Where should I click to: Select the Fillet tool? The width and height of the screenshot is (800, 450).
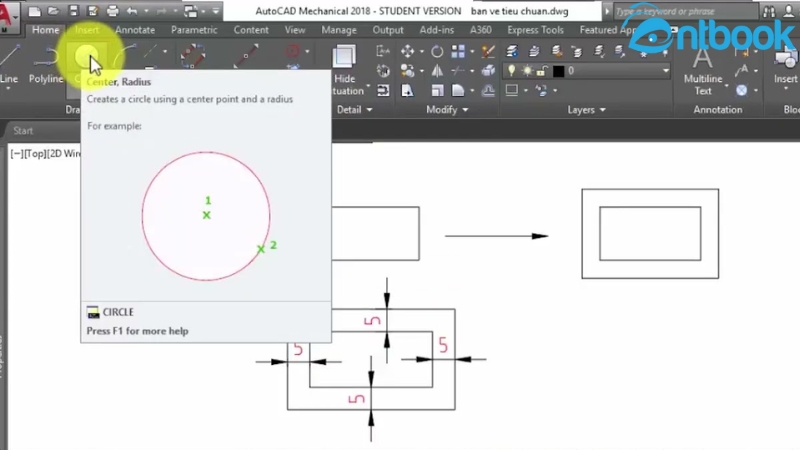tap(458, 90)
